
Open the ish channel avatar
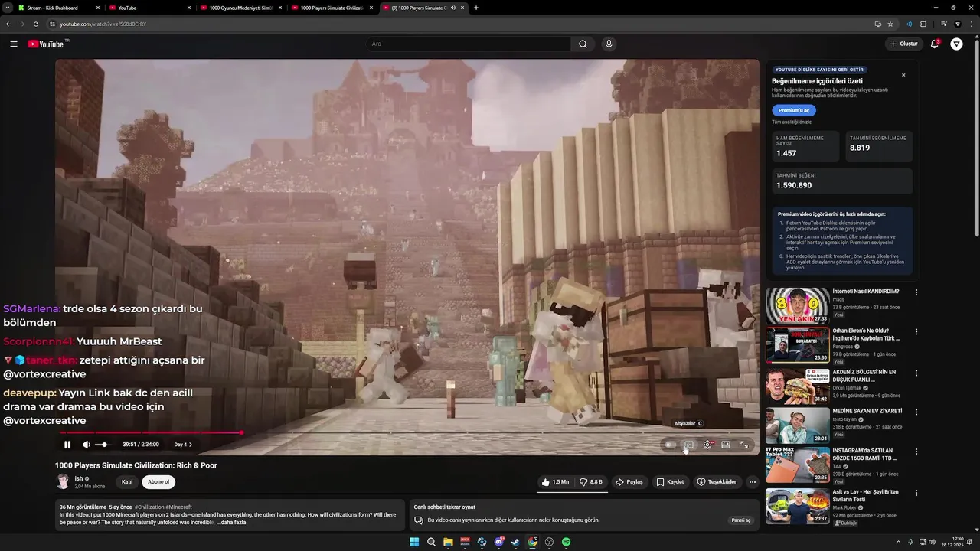pos(63,481)
